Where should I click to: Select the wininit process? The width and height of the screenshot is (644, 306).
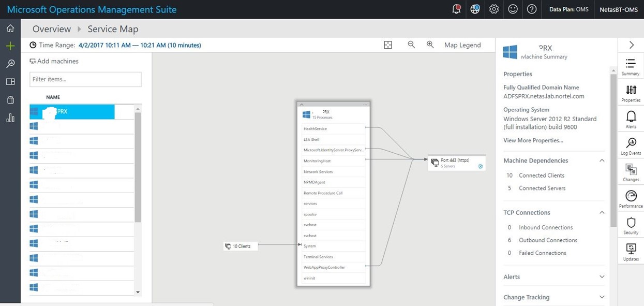pos(333,278)
